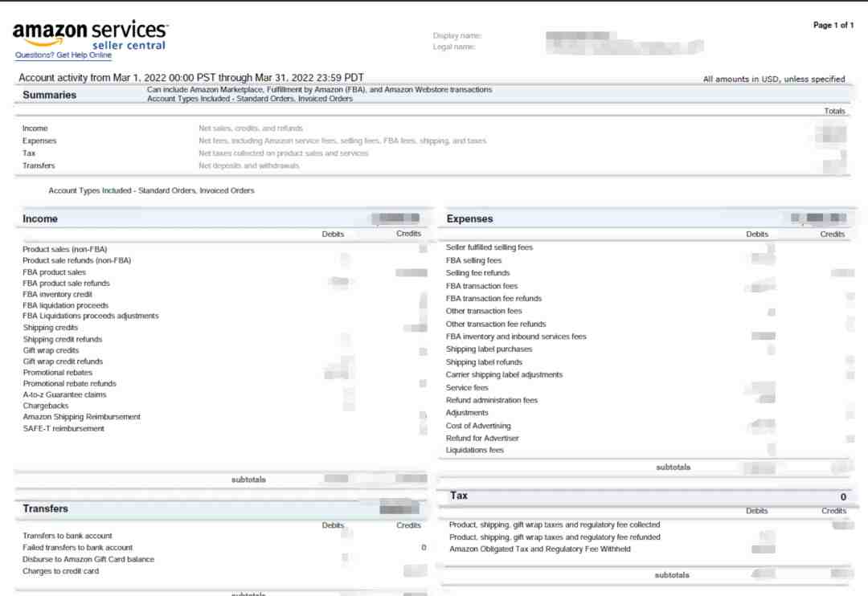Select the FBA inventory credit row label
The width and height of the screenshot is (868, 596).
click(57, 295)
